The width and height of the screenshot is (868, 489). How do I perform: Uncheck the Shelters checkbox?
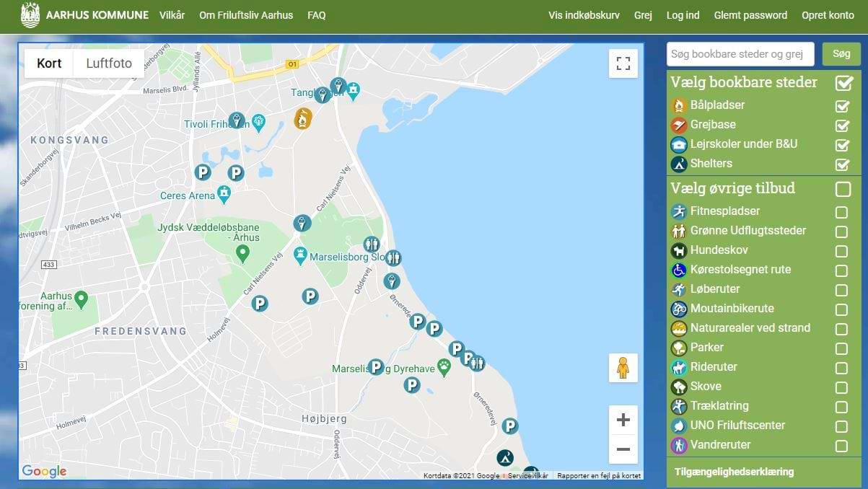[841, 164]
